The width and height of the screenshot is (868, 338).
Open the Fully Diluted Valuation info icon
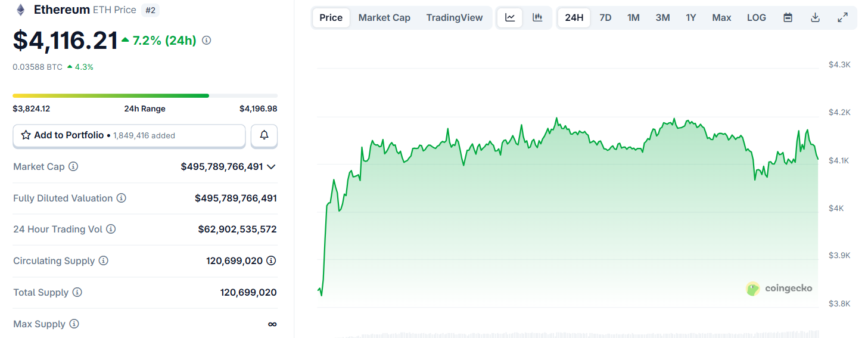tap(121, 198)
